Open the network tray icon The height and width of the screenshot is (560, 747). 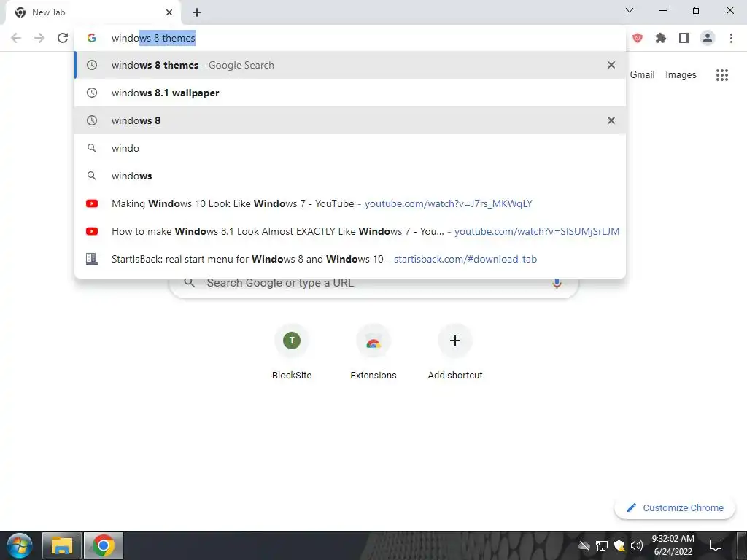pos(602,545)
